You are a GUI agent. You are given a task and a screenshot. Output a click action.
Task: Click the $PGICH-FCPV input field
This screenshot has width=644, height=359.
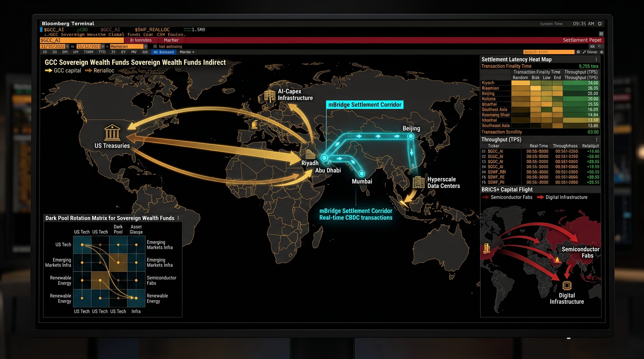point(549,52)
